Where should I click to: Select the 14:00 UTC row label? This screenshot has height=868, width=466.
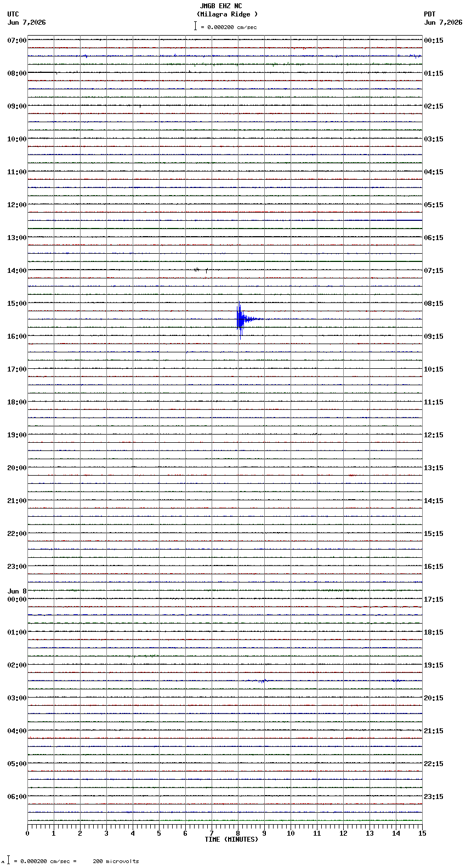(x=17, y=271)
